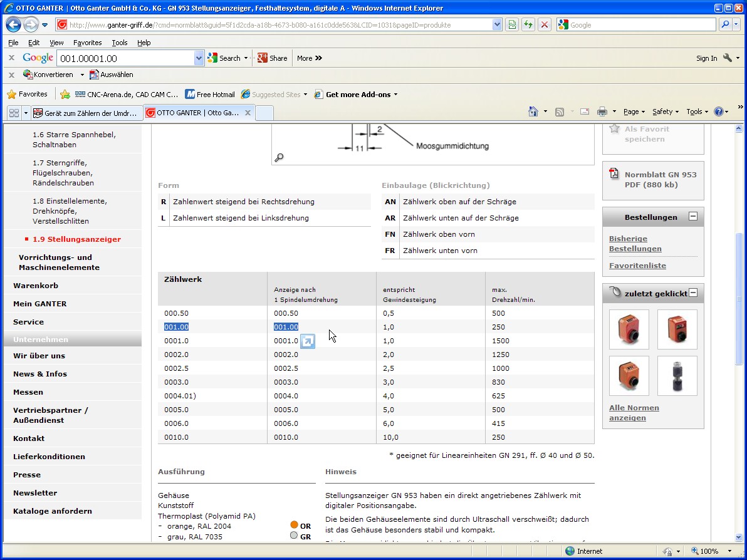The image size is (747, 560).
Task: Open the Edit menu
Action: click(34, 43)
